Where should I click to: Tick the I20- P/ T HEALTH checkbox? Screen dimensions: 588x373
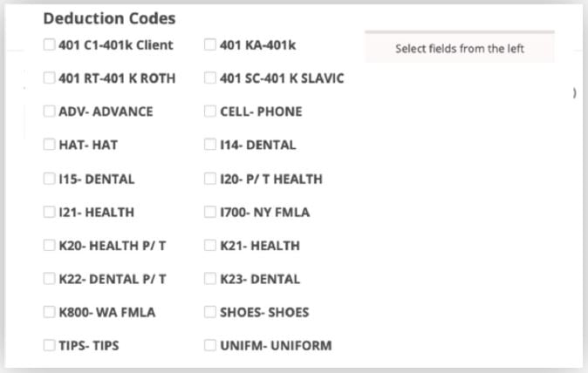(x=210, y=179)
